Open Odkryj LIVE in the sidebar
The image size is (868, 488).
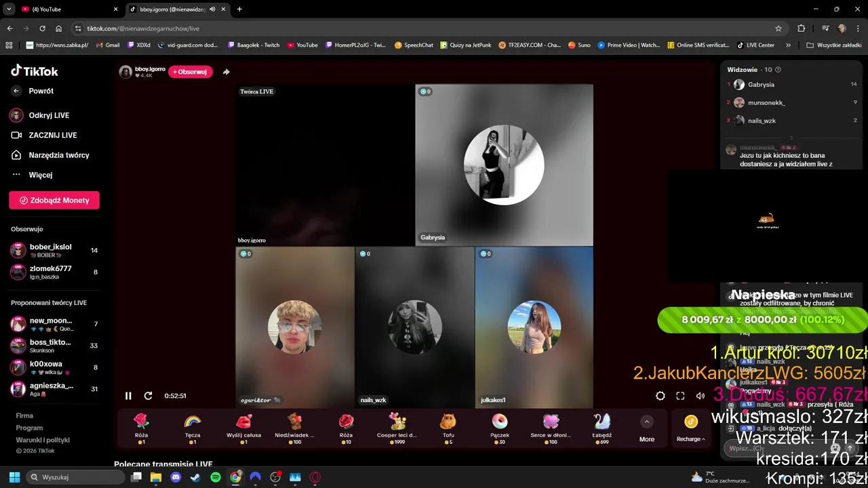tap(40, 115)
